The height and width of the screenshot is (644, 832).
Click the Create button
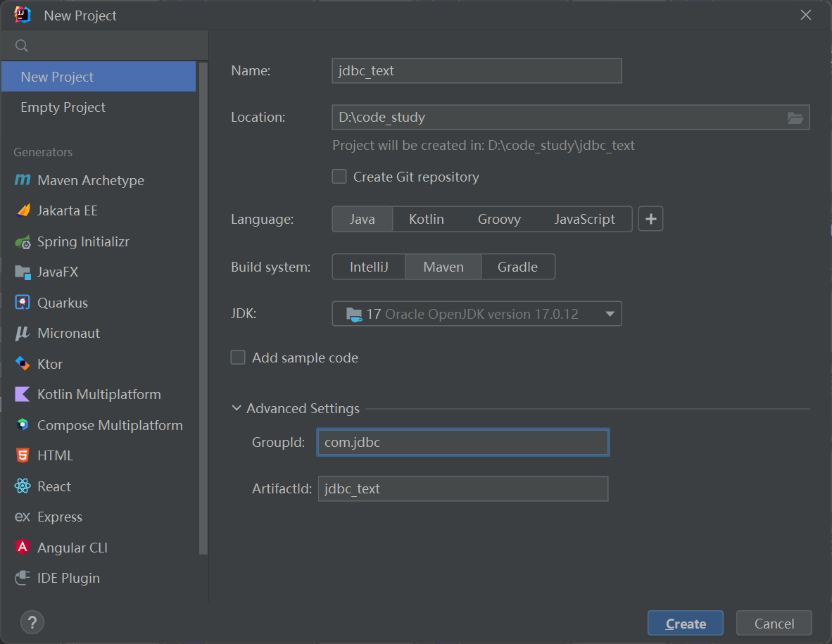[686, 624]
